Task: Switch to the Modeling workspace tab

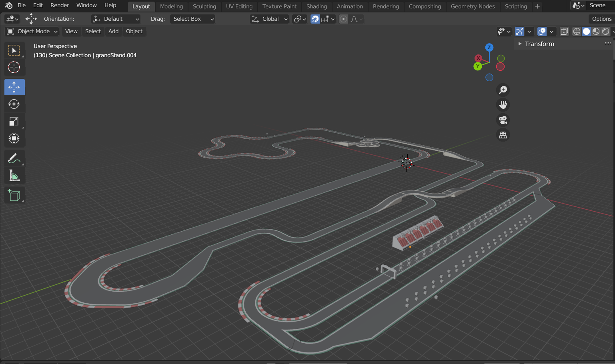Action: tap(171, 6)
